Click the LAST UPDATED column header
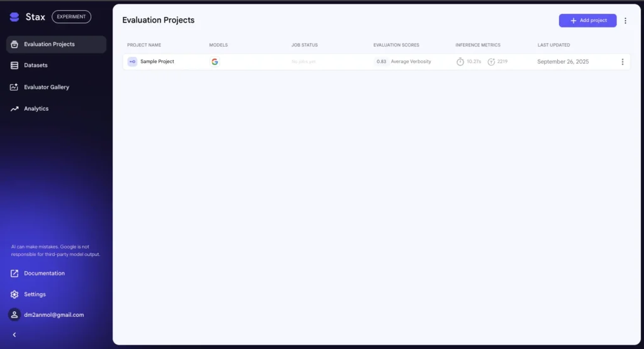 coord(553,45)
